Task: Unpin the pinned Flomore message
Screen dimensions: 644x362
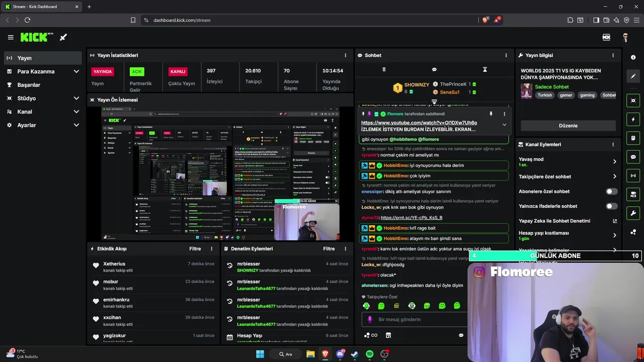Action: click(491, 114)
